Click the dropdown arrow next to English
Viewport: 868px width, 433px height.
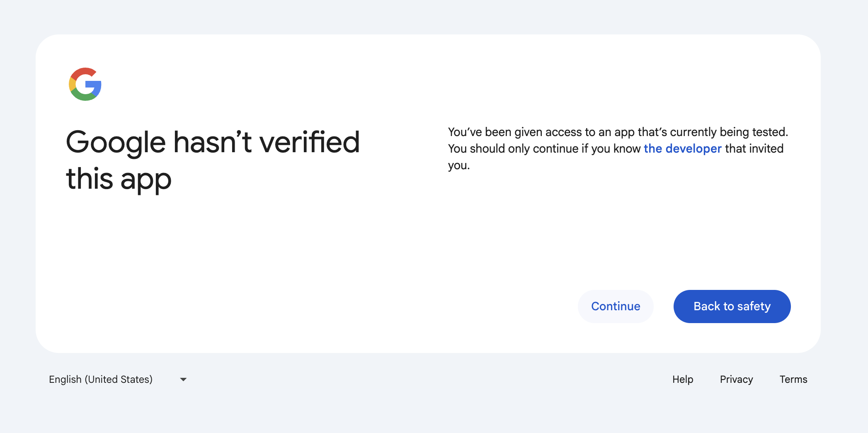[184, 379]
